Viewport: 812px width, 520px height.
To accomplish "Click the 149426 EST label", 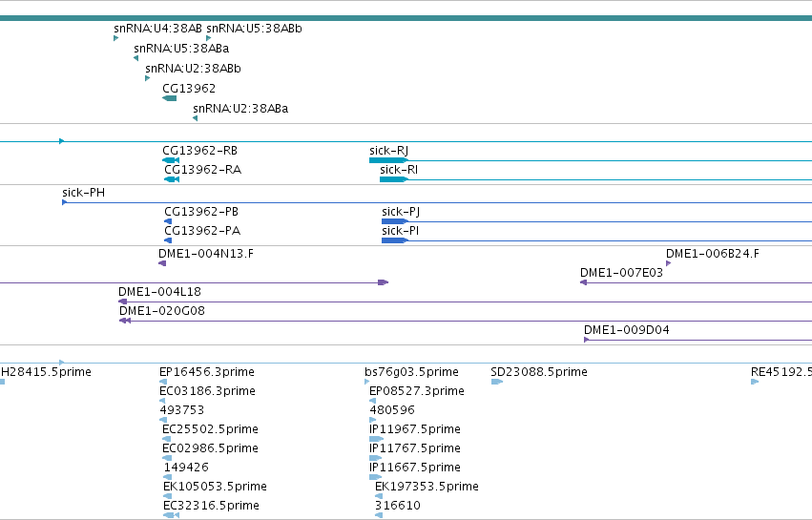I will click(186, 468).
